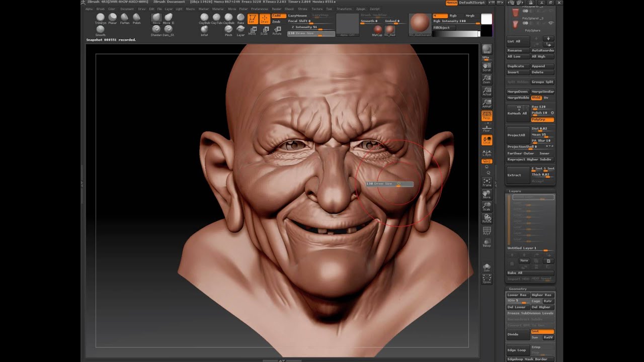
Task: Open the Render menu
Action: click(x=277, y=9)
